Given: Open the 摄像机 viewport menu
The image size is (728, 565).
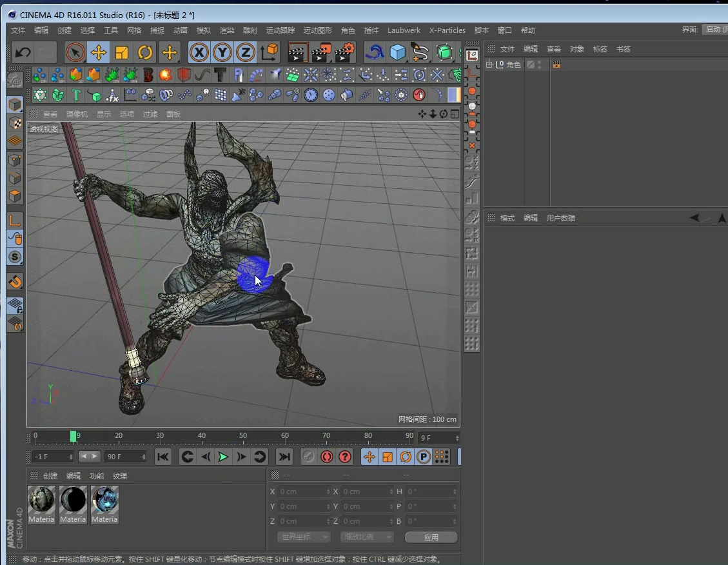Looking at the screenshot, I should tap(77, 114).
